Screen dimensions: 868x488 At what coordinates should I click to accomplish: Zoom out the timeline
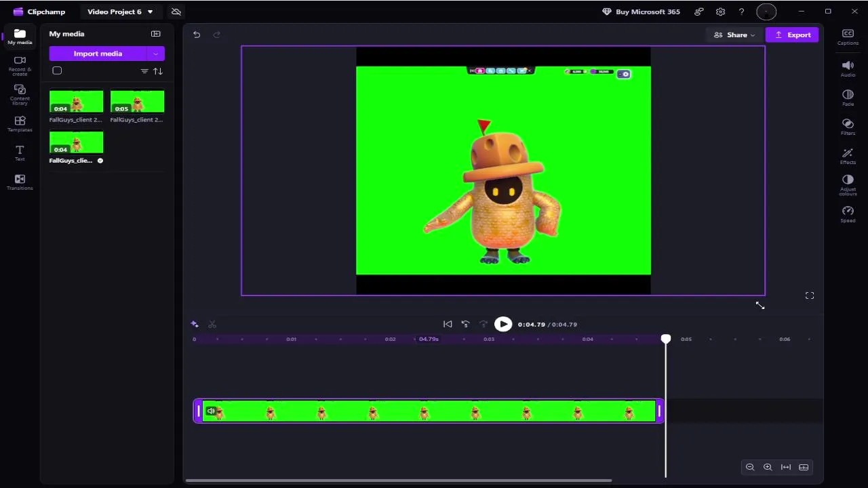point(750,467)
